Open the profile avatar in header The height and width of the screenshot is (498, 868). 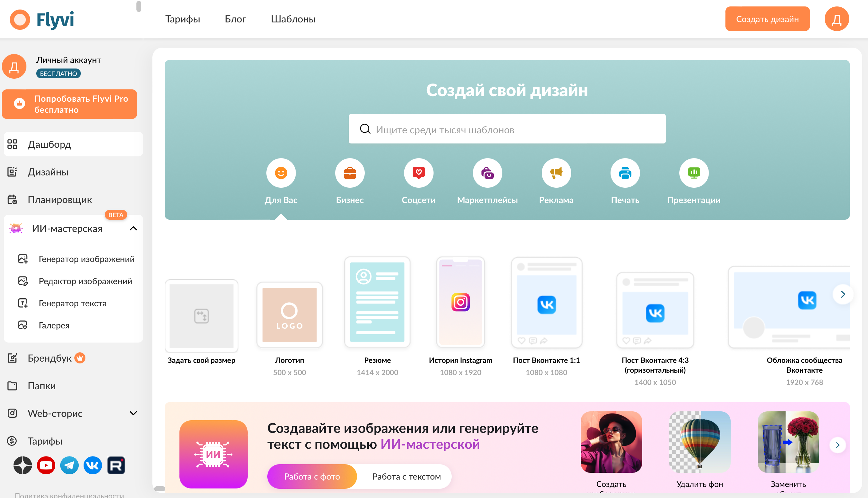[x=837, y=19]
